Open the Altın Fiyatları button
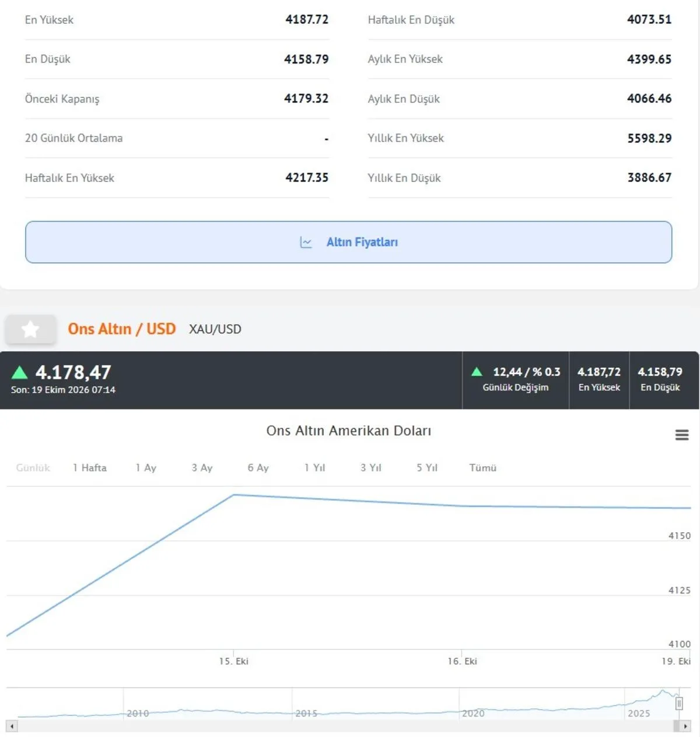This screenshot has height=737, width=700. pos(348,242)
